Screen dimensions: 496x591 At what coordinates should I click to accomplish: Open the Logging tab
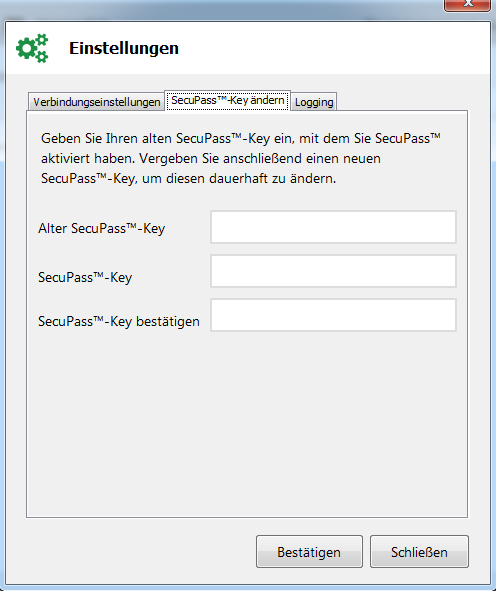[x=314, y=102]
